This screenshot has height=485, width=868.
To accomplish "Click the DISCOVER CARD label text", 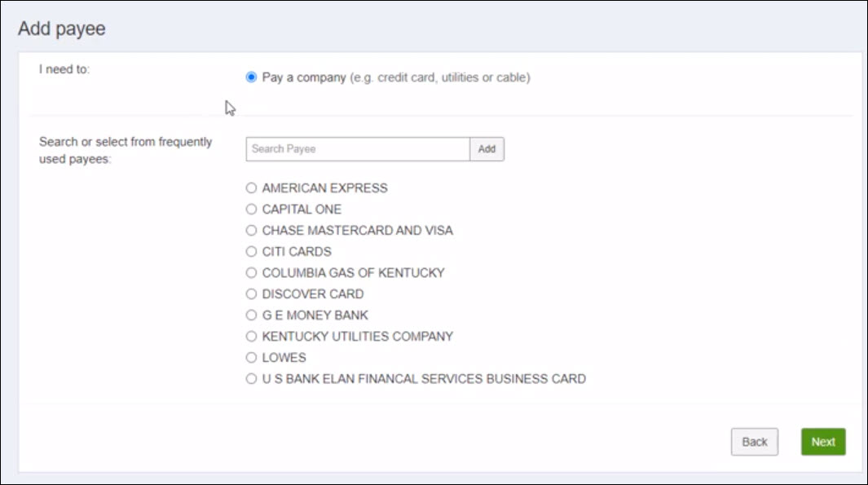I will point(313,294).
